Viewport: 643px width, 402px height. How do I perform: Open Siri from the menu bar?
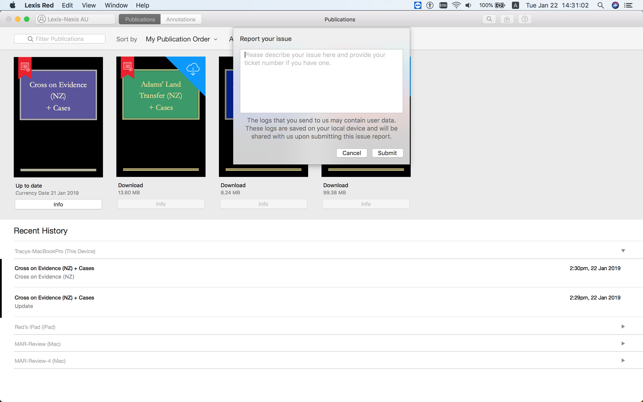tap(615, 5)
